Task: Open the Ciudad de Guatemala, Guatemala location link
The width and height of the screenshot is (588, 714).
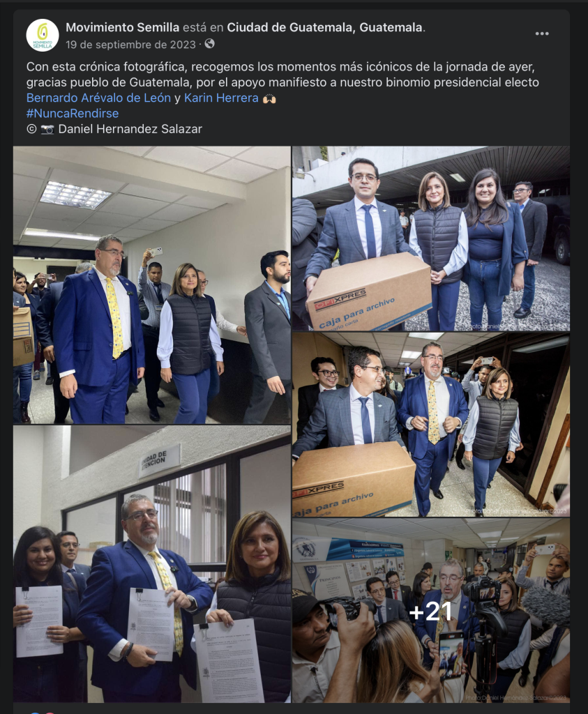Action: 325,27
